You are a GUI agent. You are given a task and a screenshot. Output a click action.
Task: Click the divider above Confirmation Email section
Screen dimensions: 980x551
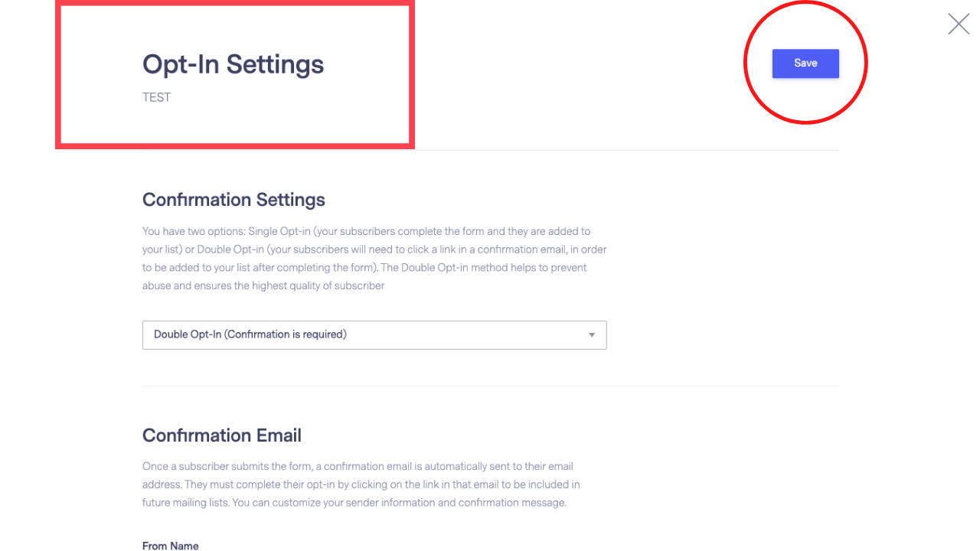pyautogui.click(x=491, y=386)
